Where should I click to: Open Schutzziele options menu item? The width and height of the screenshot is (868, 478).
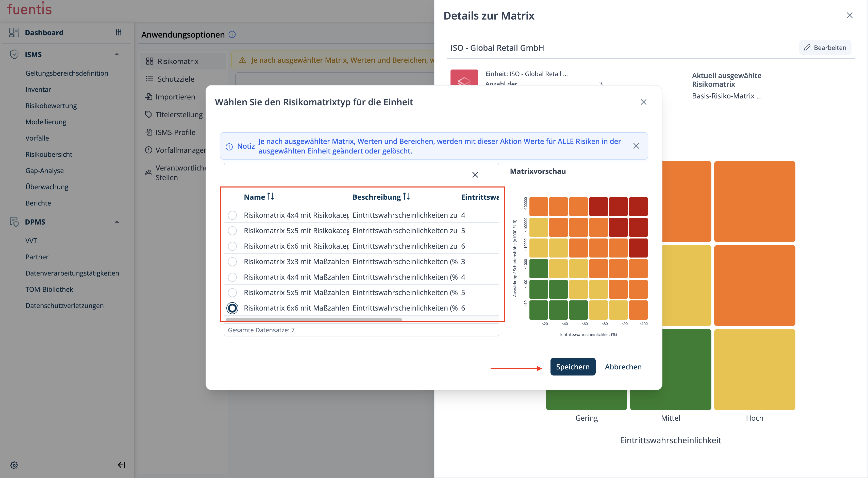pos(176,79)
